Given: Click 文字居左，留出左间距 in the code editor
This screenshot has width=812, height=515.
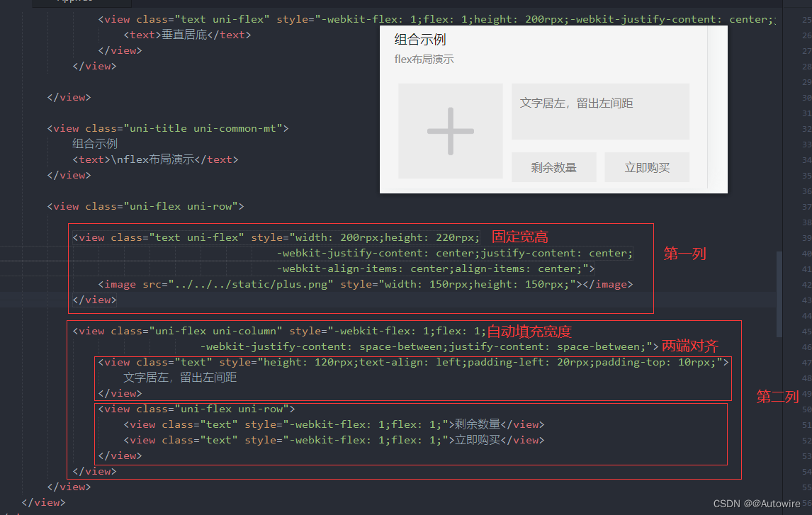Looking at the screenshot, I should coord(180,378).
